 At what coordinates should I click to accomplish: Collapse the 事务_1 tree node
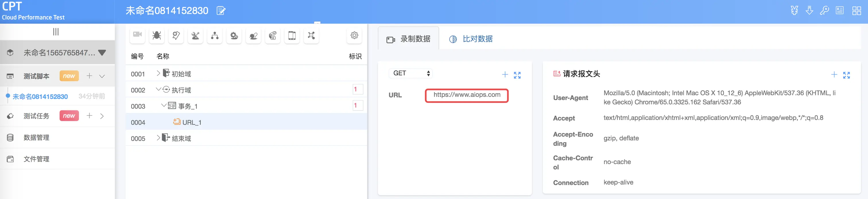click(x=164, y=105)
